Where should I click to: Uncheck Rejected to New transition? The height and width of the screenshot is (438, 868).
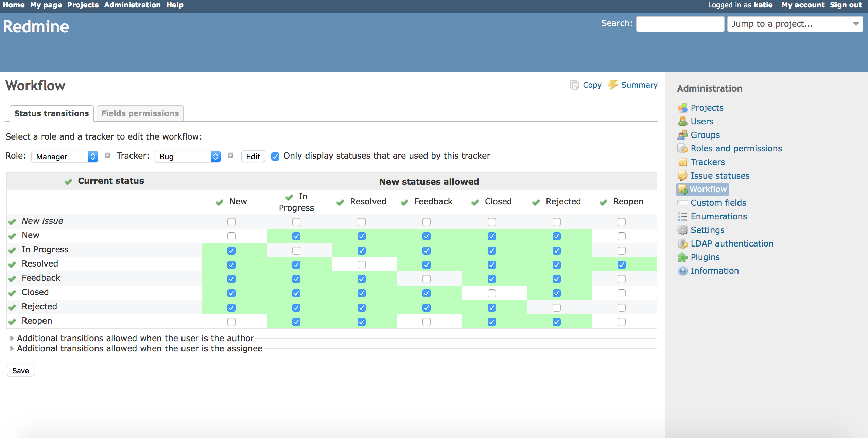[231, 308]
